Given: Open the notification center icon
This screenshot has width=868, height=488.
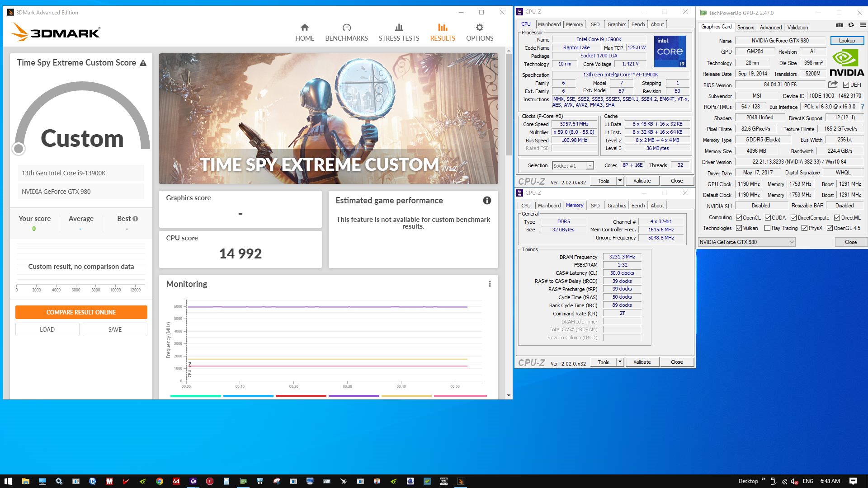Looking at the screenshot, I should tap(853, 481).
